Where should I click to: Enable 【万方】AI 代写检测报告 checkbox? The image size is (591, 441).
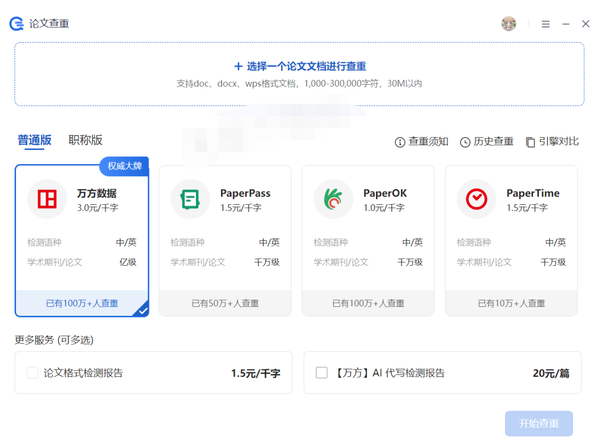coord(322,373)
